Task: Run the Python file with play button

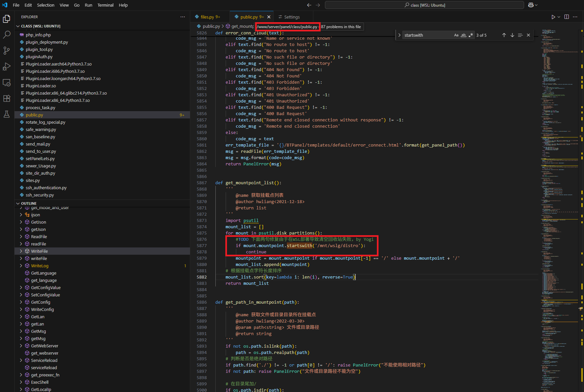Action: 553,17
